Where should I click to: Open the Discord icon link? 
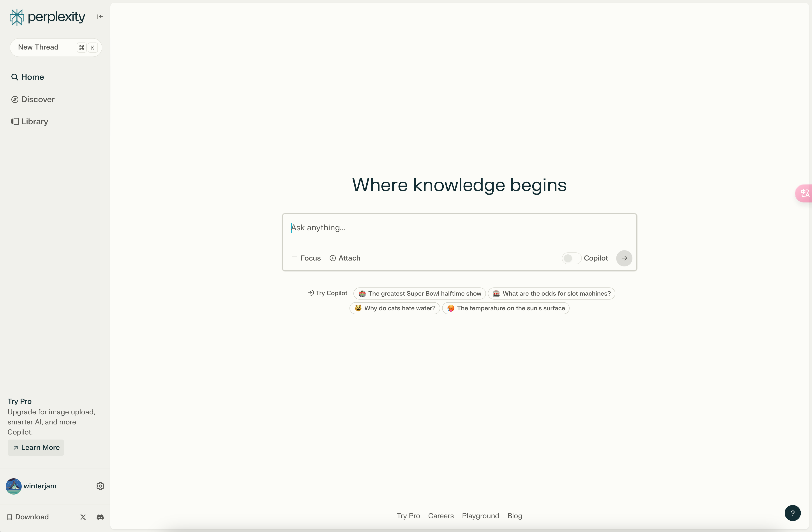[x=100, y=517]
